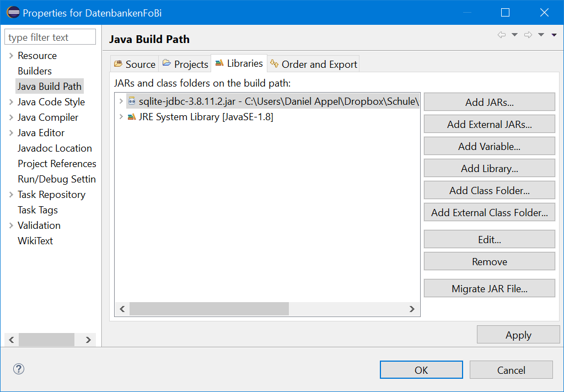Open the Order and Export tab

pos(313,64)
